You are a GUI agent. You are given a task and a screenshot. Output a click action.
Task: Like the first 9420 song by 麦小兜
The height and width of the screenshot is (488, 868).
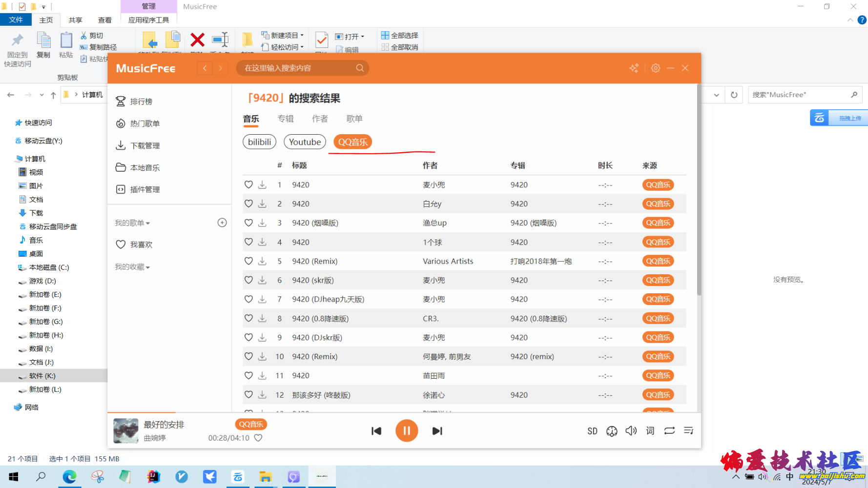click(248, 185)
